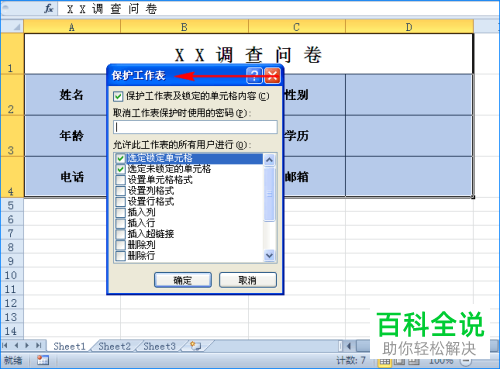Toggle 保护工作表及锁定的单元格内容 checkbox
500x369 pixels.
[118, 97]
